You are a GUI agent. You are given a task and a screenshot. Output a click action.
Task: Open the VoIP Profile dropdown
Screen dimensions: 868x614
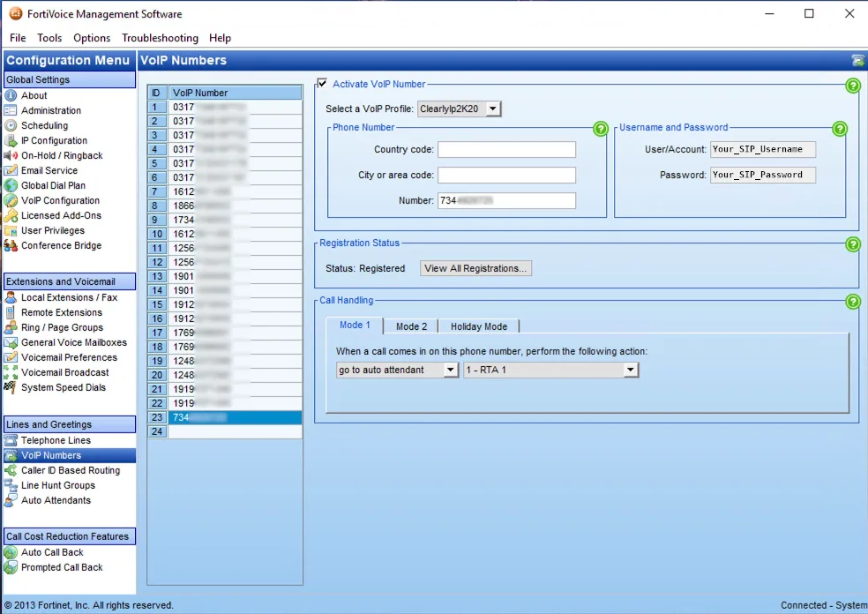[x=459, y=109]
